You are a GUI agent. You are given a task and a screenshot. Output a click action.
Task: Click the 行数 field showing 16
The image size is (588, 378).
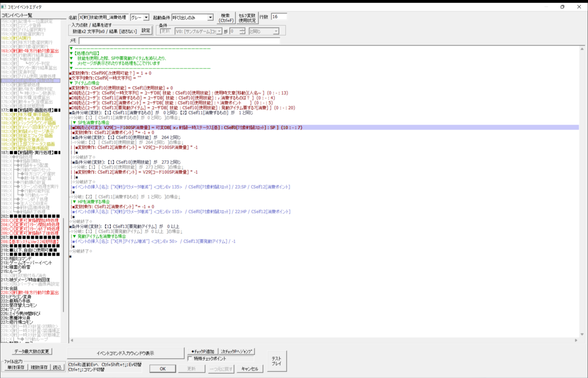[x=278, y=17]
